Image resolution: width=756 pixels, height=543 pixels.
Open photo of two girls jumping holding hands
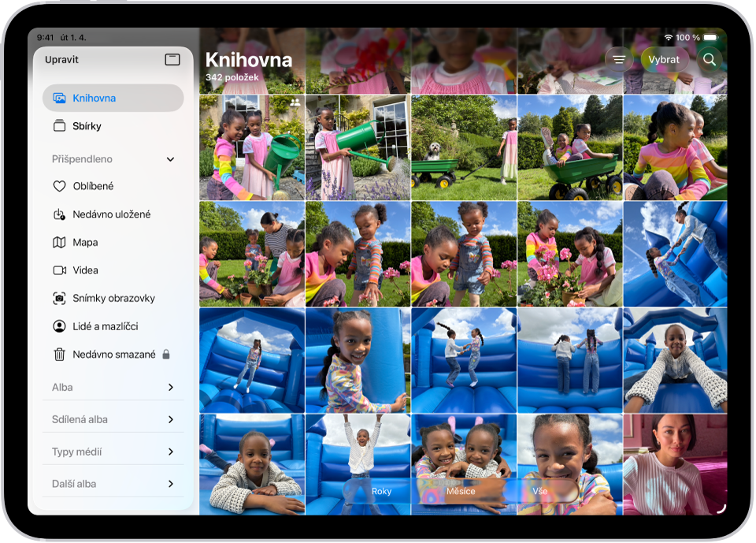464,360
